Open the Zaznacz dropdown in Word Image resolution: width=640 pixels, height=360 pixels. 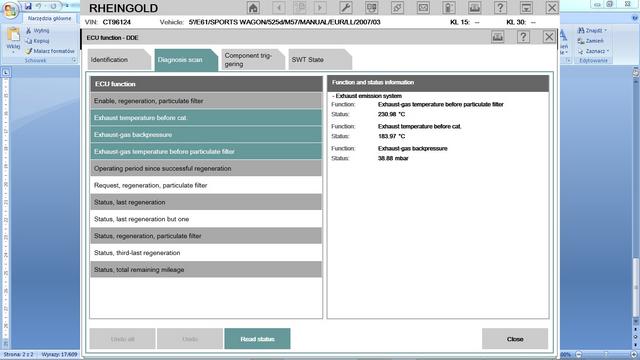[x=608, y=51]
